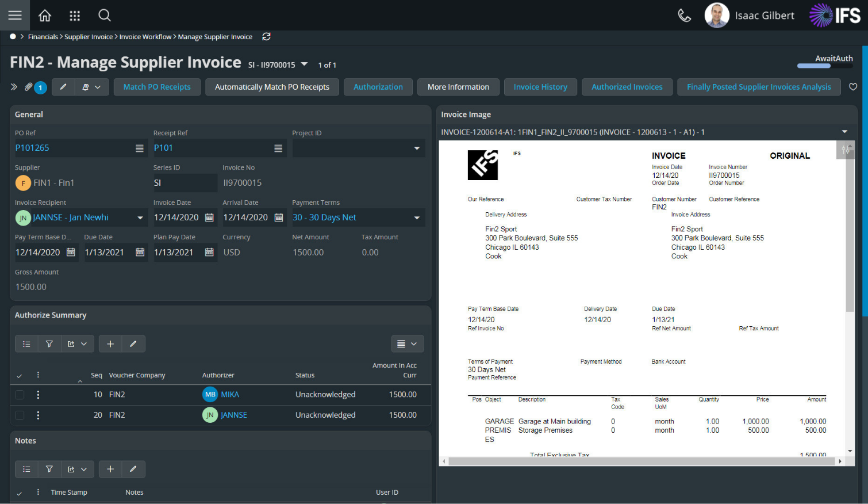Click the Match PO Receipts button
Image resolution: width=868 pixels, height=504 pixels.
157,87
